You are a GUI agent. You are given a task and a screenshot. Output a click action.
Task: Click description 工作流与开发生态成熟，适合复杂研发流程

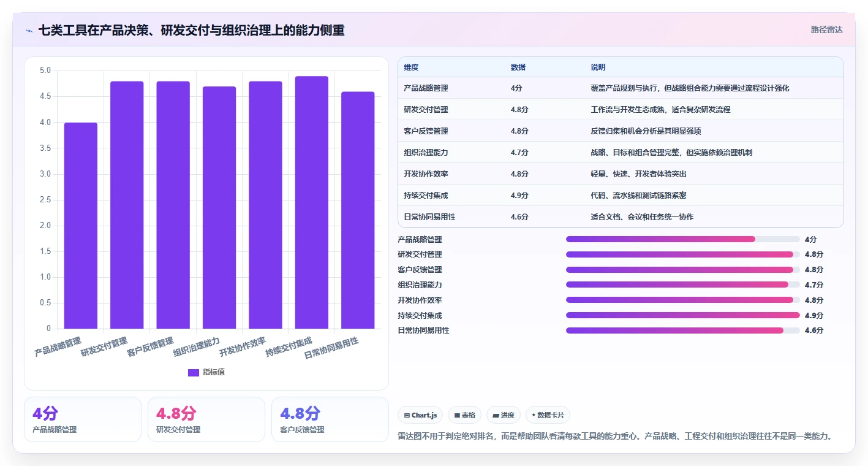click(x=660, y=110)
